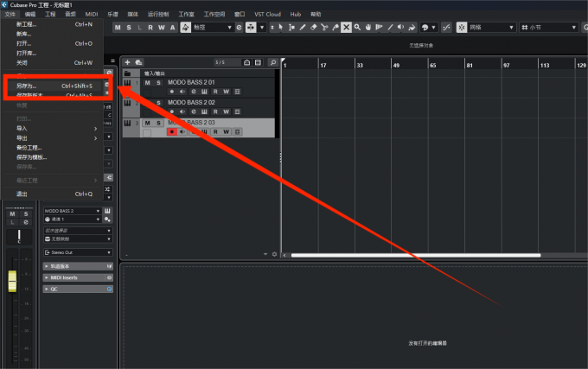Select the Erase tool
Screen dimensions: 588x369
pos(314,28)
